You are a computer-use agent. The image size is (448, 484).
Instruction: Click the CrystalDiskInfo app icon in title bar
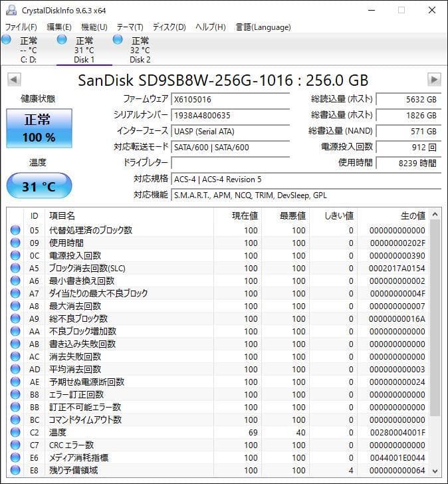[x=11, y=10]
